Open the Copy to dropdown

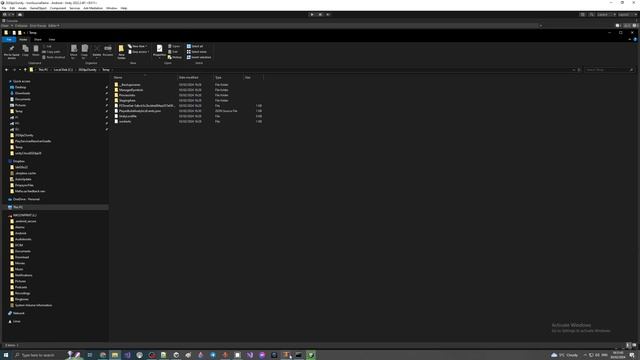[x=84, y=52]
